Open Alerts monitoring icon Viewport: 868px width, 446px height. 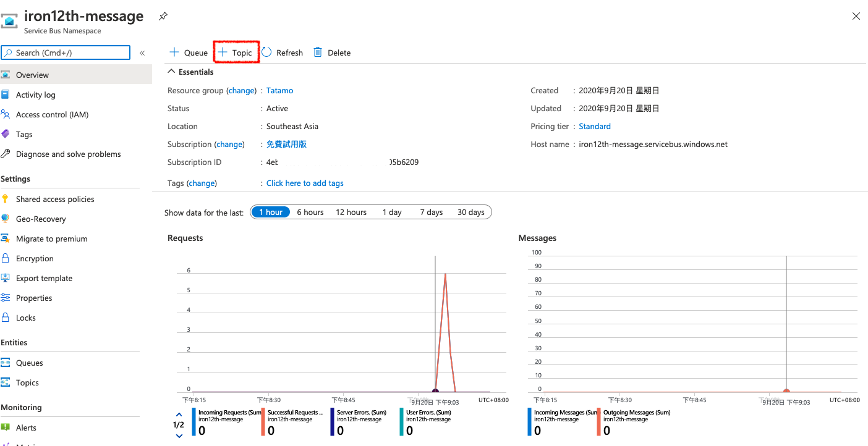pos(6,427)
